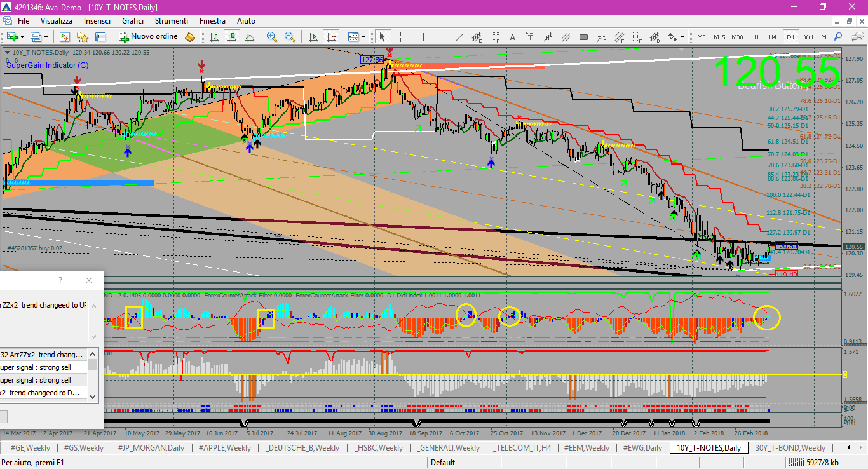Select the cursor arrow tool
This screenshot has height=469, width=868.
click(383, 37)
